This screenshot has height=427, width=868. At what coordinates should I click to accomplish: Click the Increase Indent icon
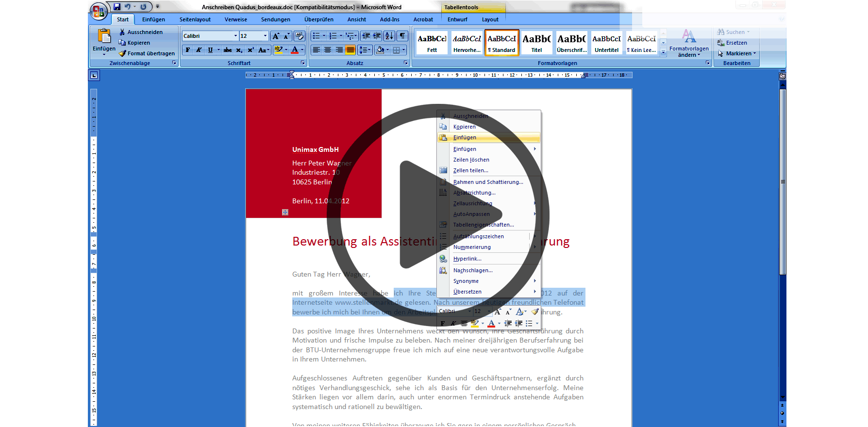tap(377, 36)
